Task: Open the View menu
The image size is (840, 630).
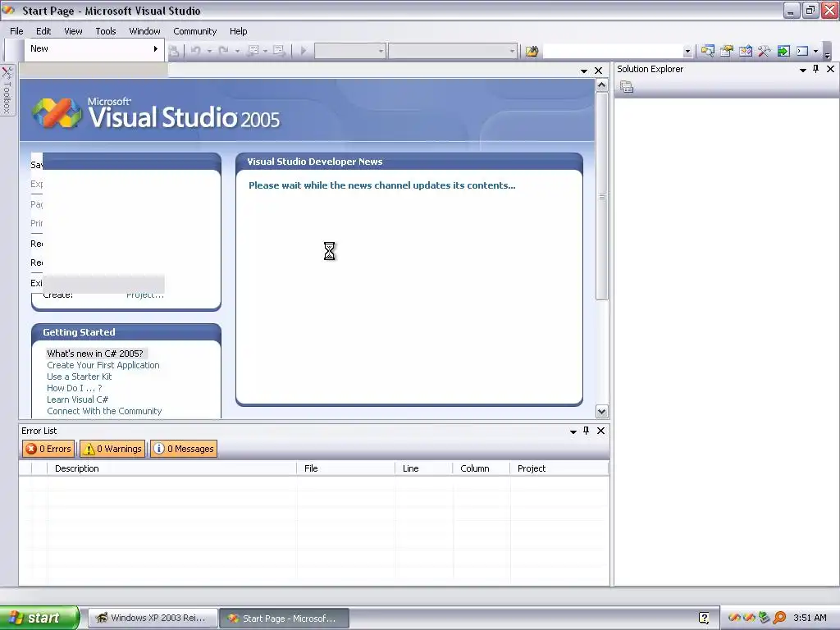Action: click(73, 31)
